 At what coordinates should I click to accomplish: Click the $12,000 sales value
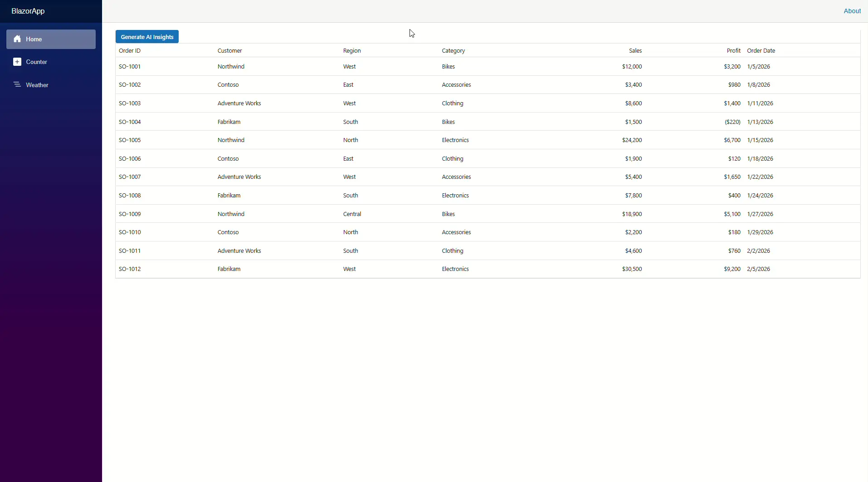coord(632,67)
